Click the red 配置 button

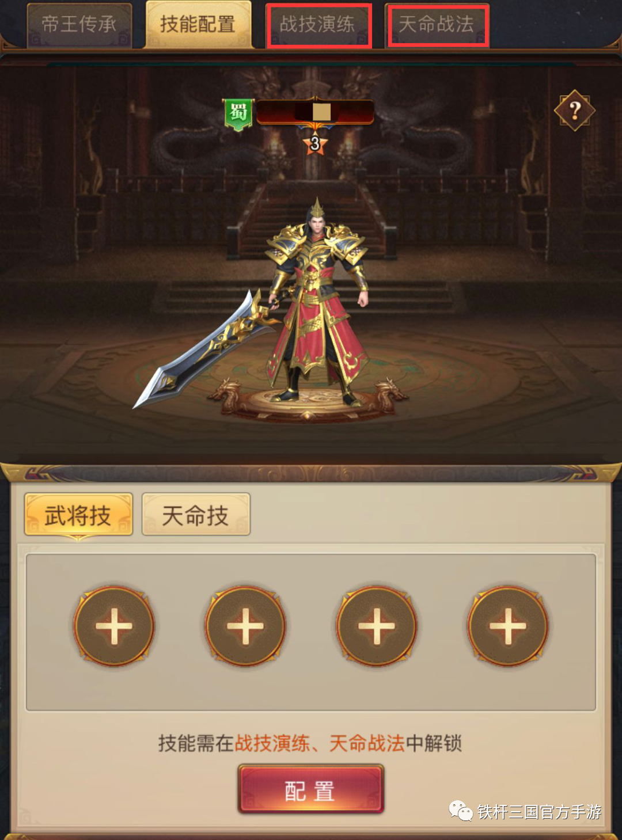click(x=311, y=789)
